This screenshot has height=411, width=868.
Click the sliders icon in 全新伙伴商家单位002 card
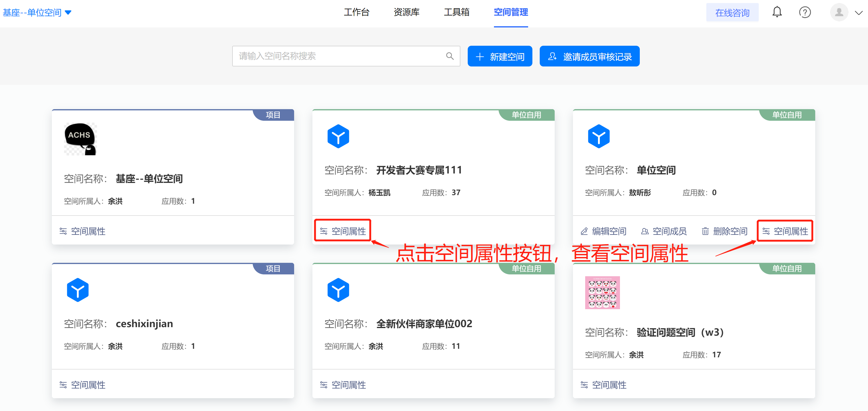(323, 385)
